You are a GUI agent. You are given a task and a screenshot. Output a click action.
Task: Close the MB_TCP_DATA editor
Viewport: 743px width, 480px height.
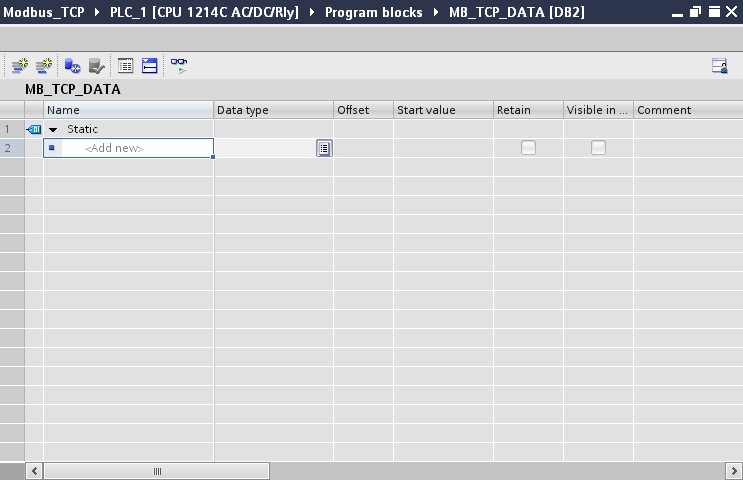coord(732,12)
